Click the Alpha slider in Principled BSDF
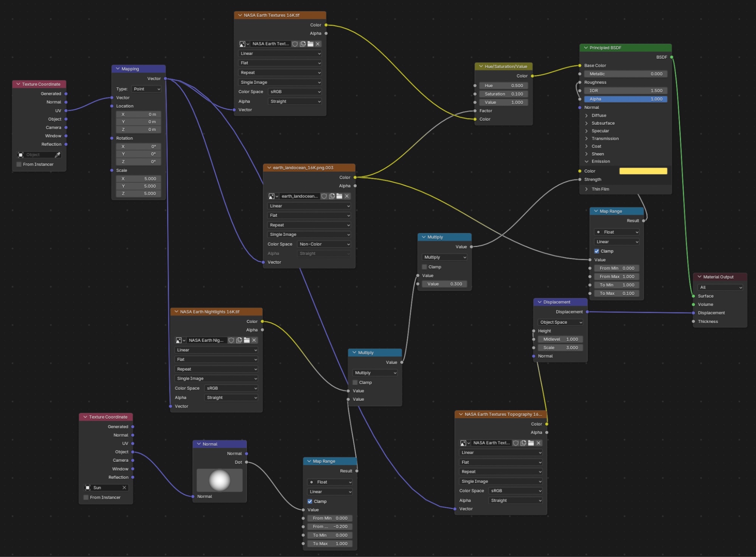This screenshot has height=557, width=756. (626, 99)
